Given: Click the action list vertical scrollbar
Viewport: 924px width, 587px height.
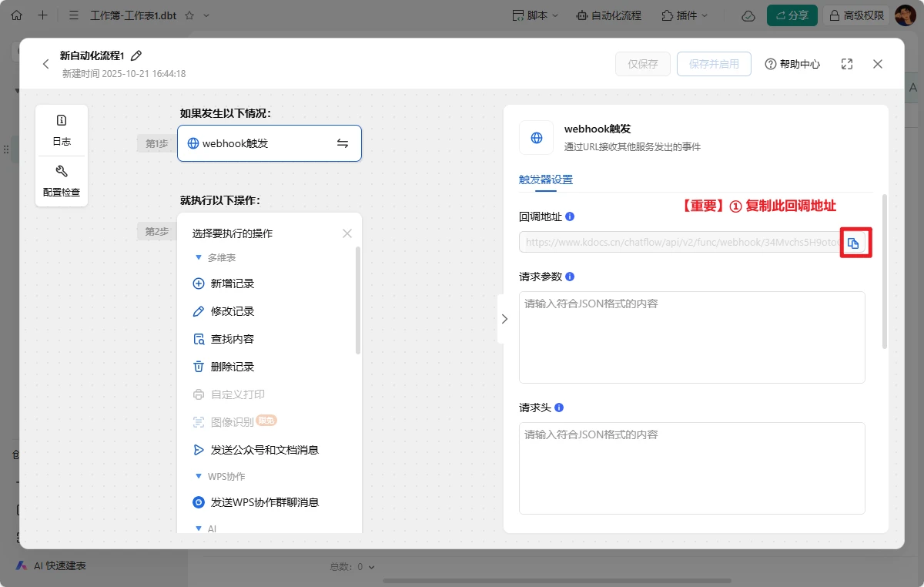Looking at the screenshot, I should [357, 300].
